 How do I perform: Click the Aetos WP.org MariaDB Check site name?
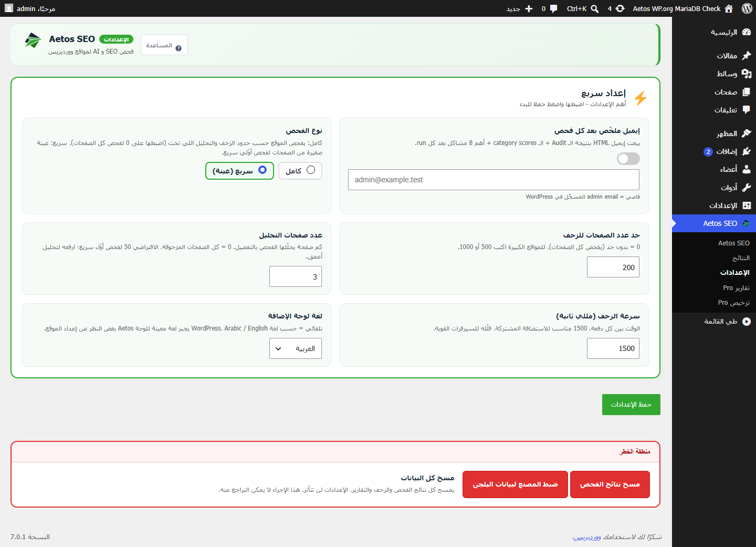676,8
